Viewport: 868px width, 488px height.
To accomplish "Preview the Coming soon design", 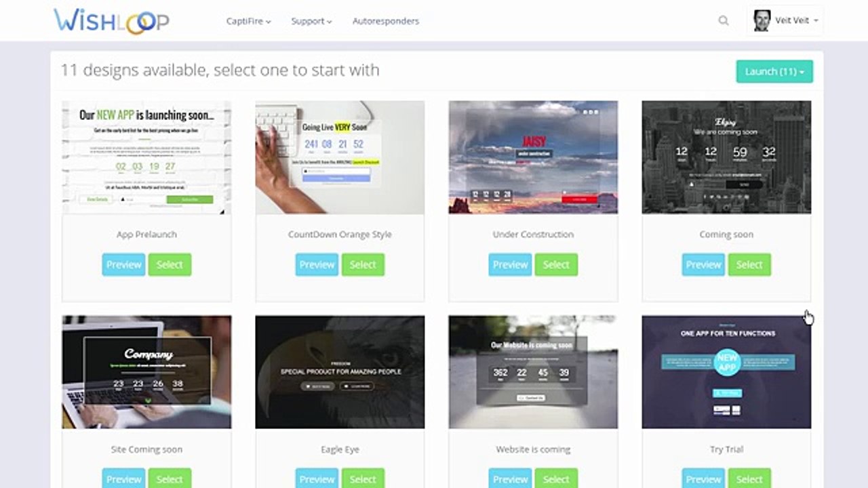I will (x=704, y=264).
